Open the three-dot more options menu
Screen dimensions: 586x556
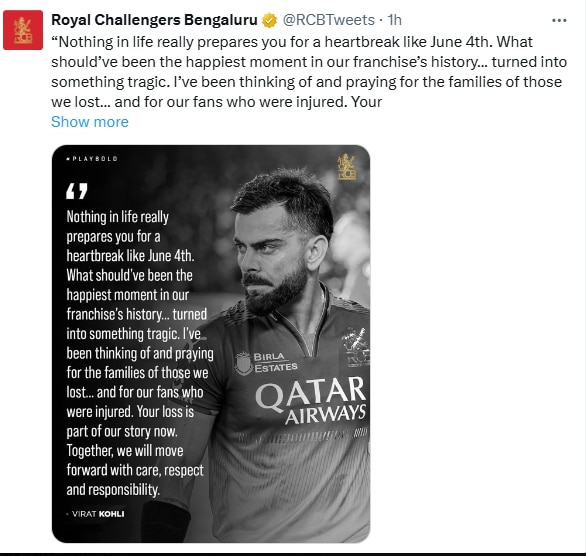(559, 20)
